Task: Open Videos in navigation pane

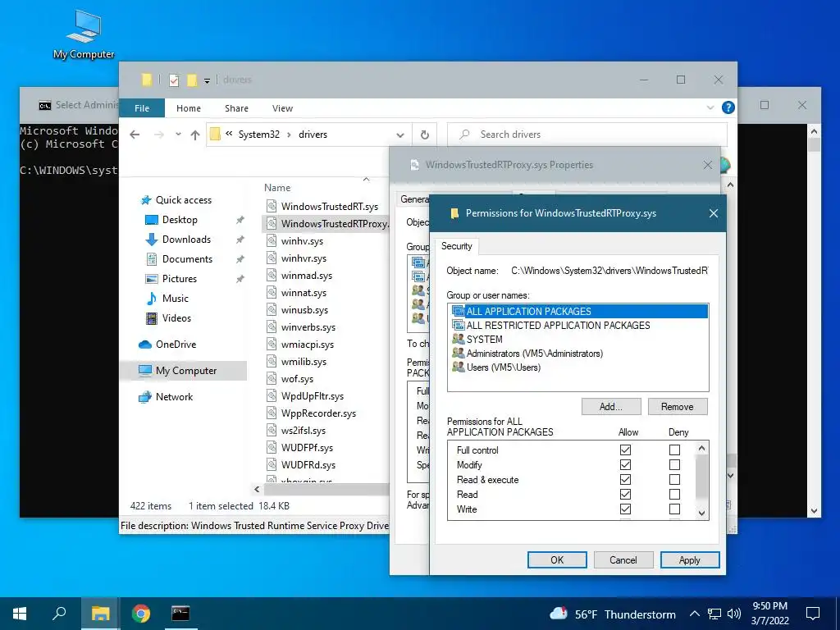Action: click(x=176, y=318)
